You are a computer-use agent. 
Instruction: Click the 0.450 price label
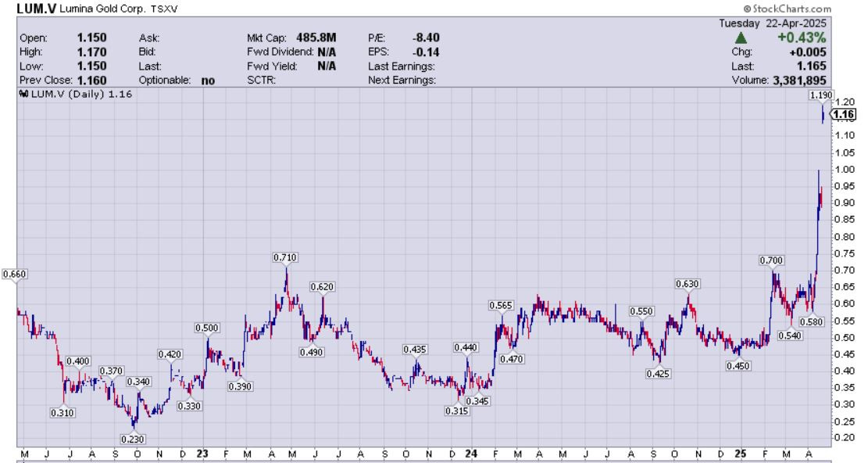click(738, 366)
